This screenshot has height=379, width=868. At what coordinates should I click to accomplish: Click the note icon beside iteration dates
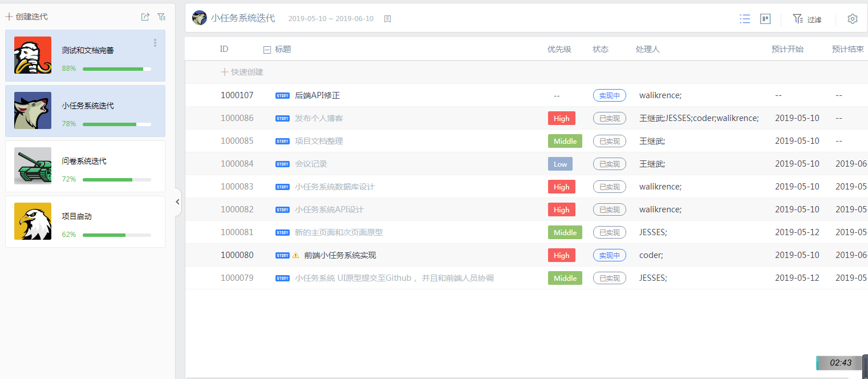coord(387,19)
